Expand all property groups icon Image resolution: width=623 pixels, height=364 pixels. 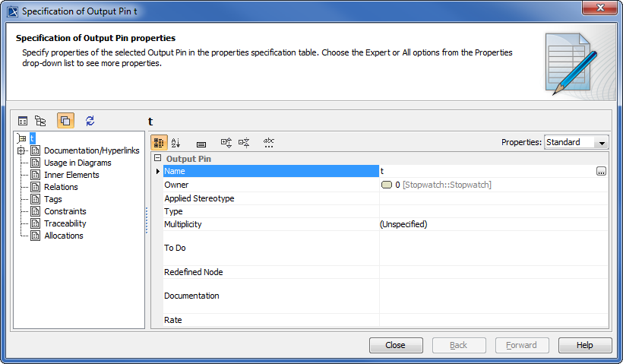click(226, 143)
